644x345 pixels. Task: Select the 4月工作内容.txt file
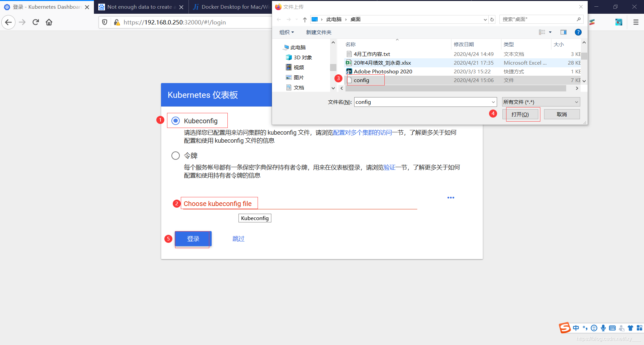(x=372, y=54)
